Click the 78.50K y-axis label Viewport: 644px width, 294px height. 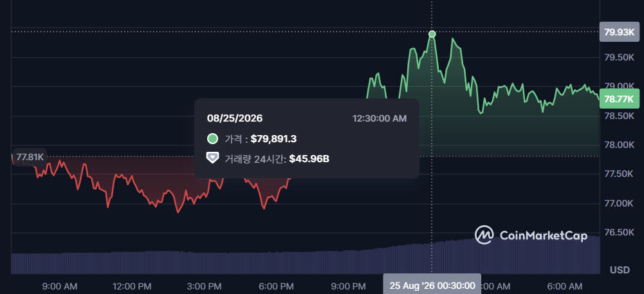pos(620,116)
